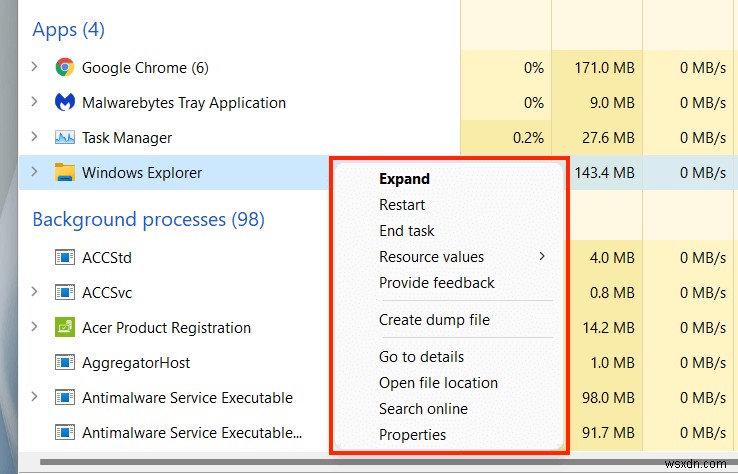This screenshot has height=474, width=738.
Task: Click ACCStd's 4.0 MB memory value
Action: point(612,258)
